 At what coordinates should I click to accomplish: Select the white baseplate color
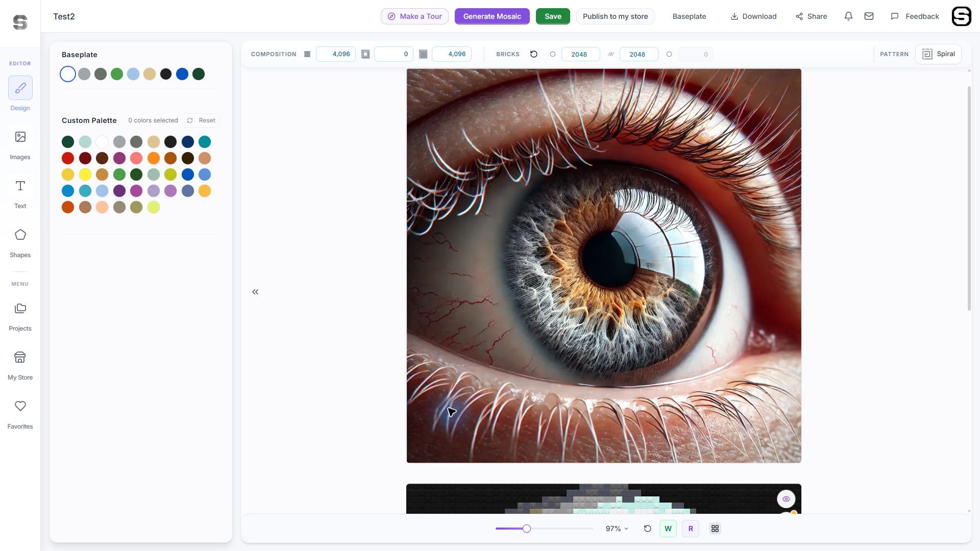pyautogui.click(x=68, y=74)
